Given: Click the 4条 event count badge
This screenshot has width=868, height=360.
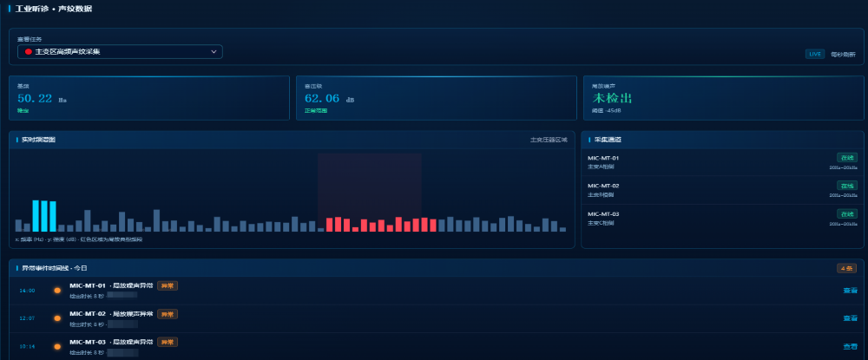Looking at the screenshot, I should pyautogui.click(x=846, y=268).
